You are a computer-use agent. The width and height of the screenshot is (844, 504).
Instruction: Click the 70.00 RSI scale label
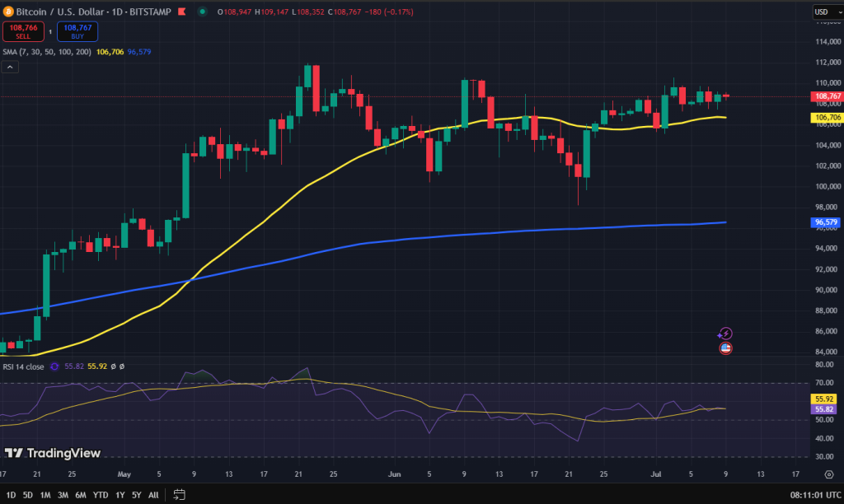pyautogui.click(x=824, y=383)
